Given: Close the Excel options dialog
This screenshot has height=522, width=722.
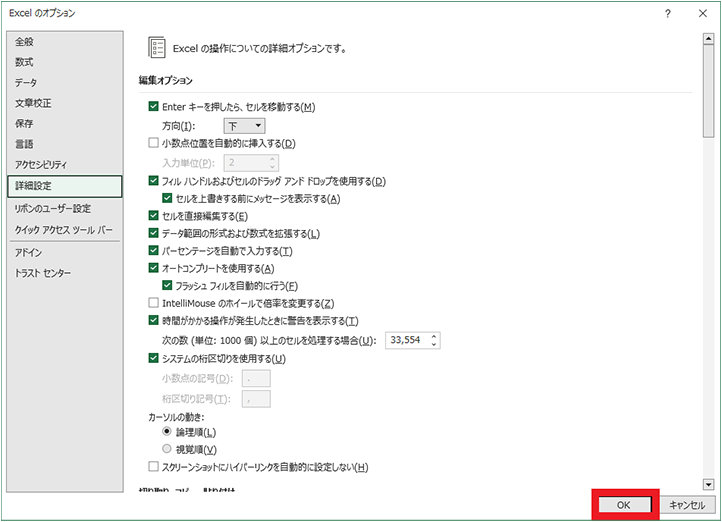Looking at the screenshot, I should point(703,13).
